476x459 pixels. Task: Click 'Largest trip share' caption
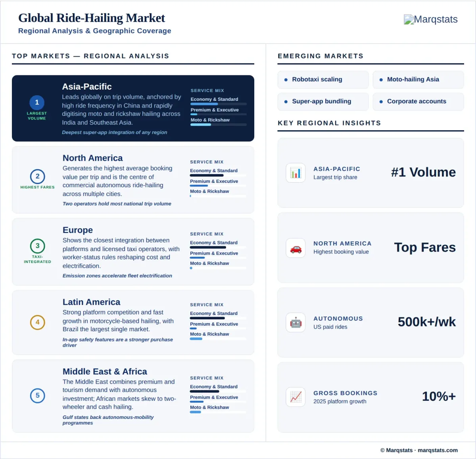[x=335, y=177]
